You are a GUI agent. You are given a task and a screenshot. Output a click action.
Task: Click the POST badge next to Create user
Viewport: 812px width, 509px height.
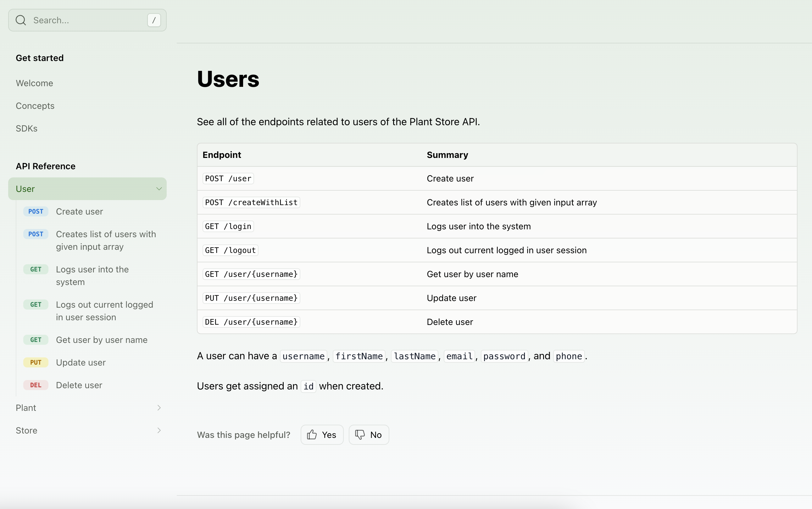click(35, 211)
